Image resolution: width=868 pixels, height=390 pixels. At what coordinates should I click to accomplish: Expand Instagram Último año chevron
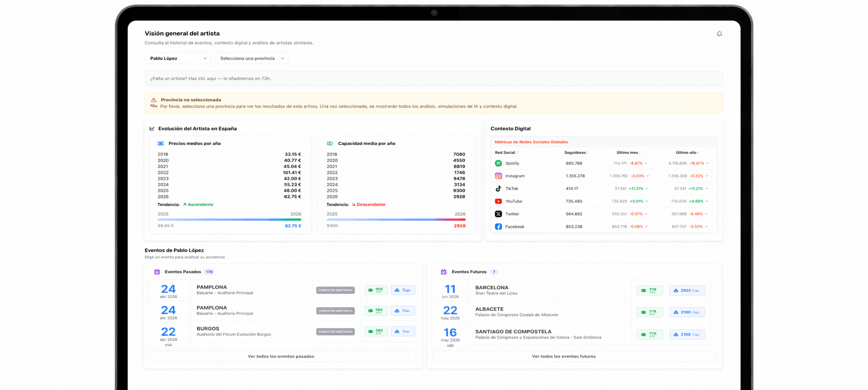pos(706,176)
